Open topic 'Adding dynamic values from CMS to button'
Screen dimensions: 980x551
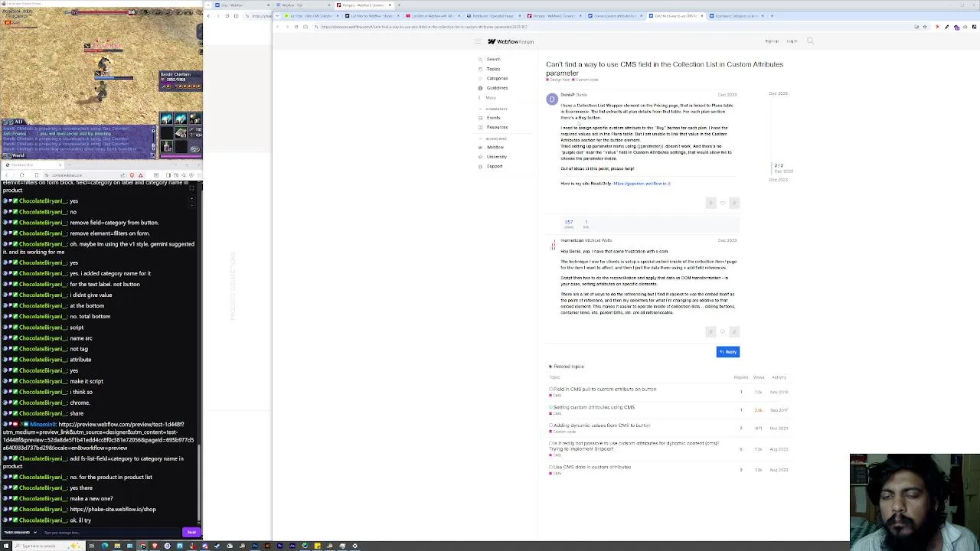pos(602,425)
